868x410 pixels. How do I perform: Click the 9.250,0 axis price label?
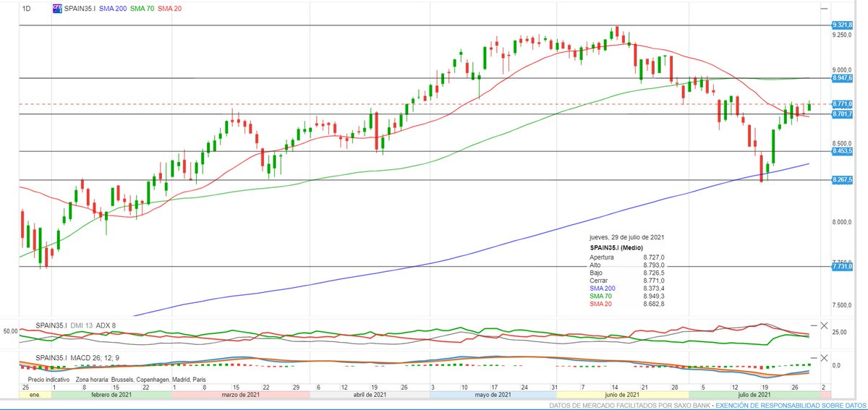pyautogui.click(x=843, y=35)
